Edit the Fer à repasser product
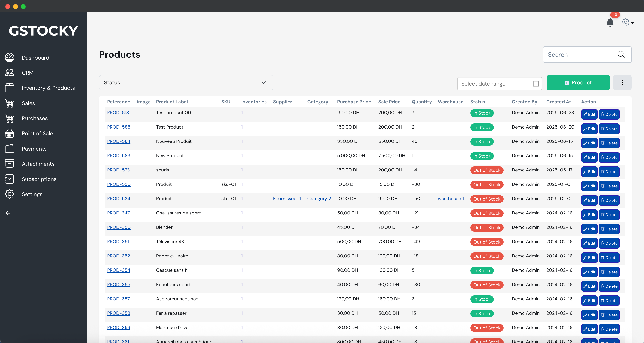644x343 pixels. point(589,315)
